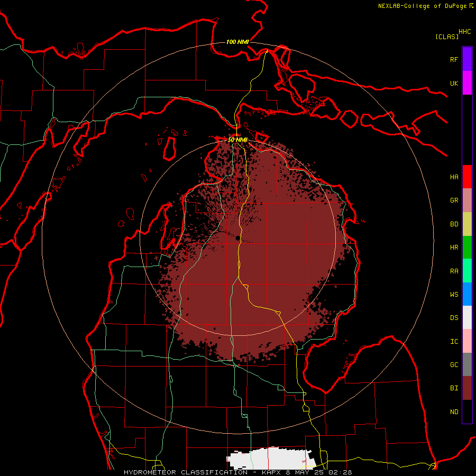Click the UK legend label
476x476 pixels.
point(454,83)
